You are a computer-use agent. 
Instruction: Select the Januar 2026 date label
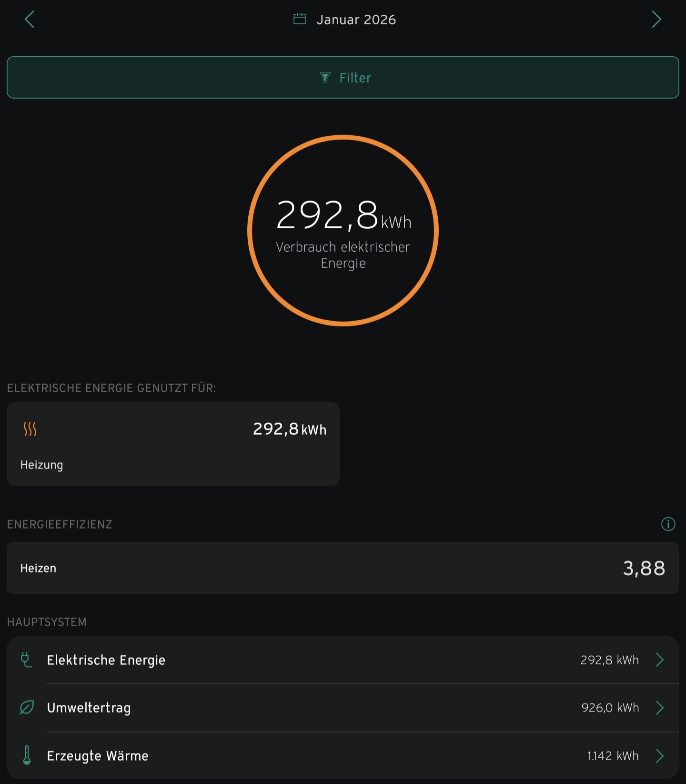click(356, 20)
